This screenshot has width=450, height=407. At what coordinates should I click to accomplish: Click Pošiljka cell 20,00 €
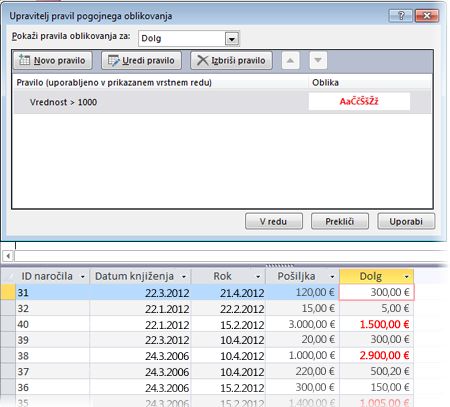tap(302, 340)
